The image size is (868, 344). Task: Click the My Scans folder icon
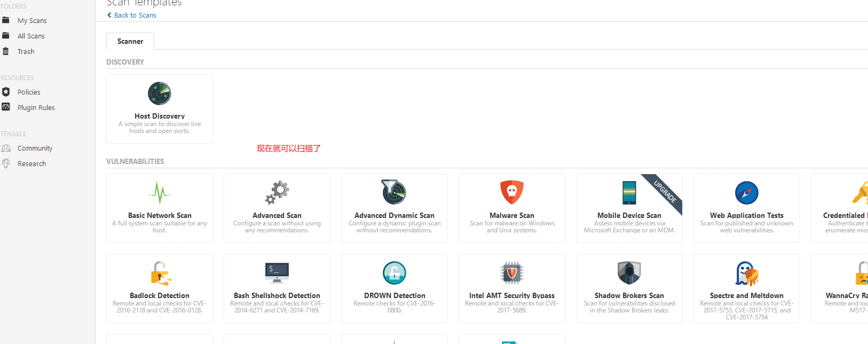[6, 20]
